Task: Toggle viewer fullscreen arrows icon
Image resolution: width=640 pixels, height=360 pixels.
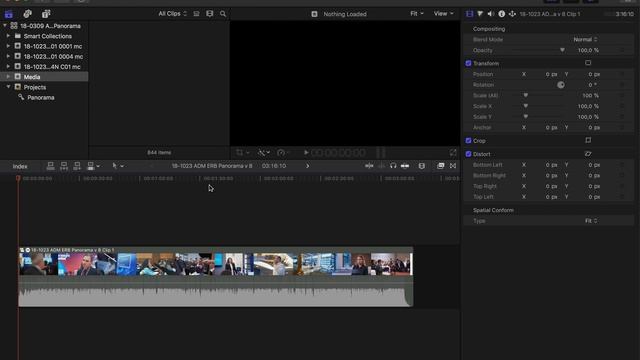Action: point(453,152)
